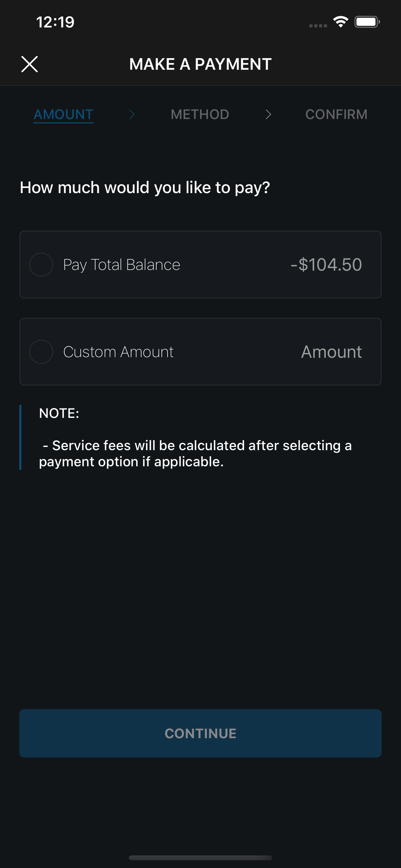Tap the Continue button
401x868 pixels.
(x=200, y=734)
